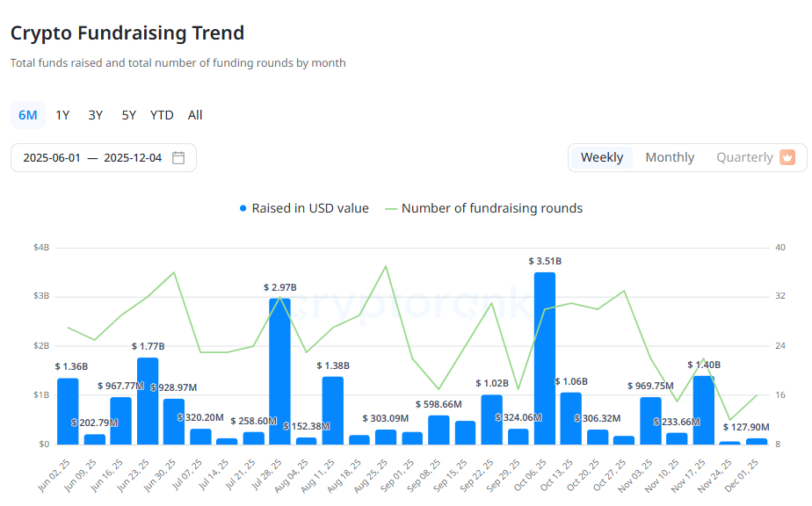812x506 pixels.
Task: Choose the 5Y time range
Action: pyautogui.click(x=128, y=115)
